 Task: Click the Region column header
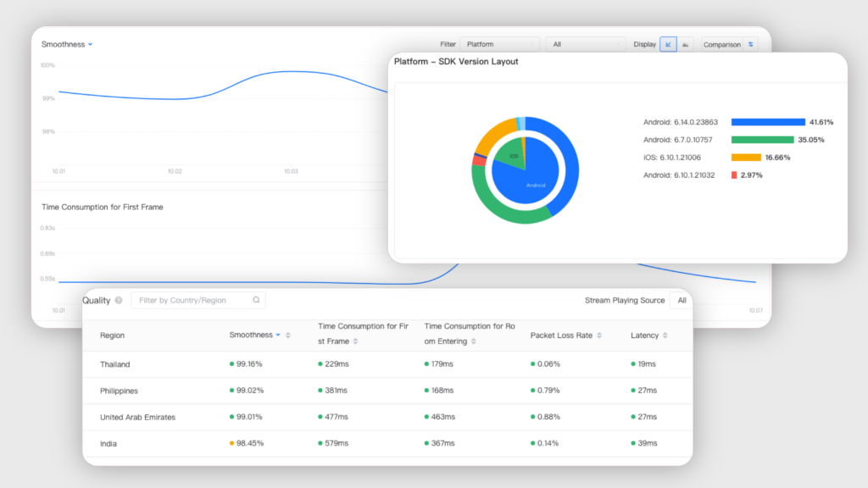[x=113, y=335]
